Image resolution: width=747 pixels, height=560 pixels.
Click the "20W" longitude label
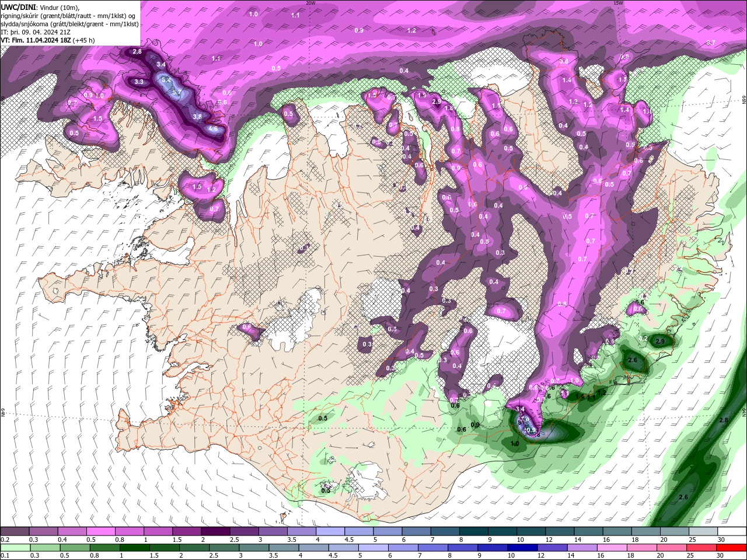pos(310,3)
